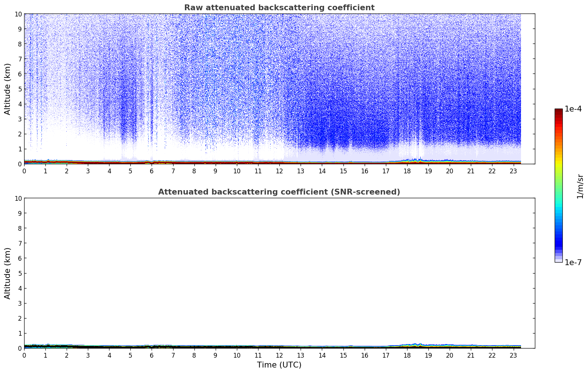Click the backscatter colorbar scale

(558, 185)
